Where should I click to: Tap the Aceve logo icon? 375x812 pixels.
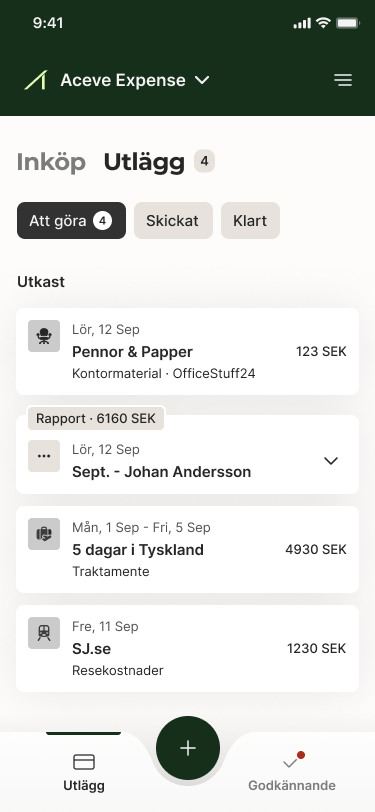36,80
